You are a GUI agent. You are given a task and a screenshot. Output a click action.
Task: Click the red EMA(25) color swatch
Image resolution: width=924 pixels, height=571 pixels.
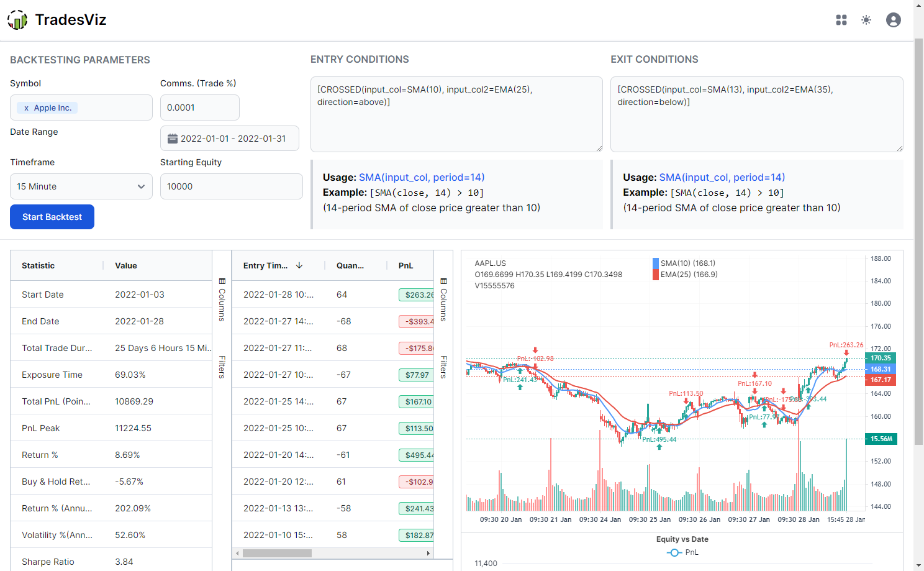point(655,274)
